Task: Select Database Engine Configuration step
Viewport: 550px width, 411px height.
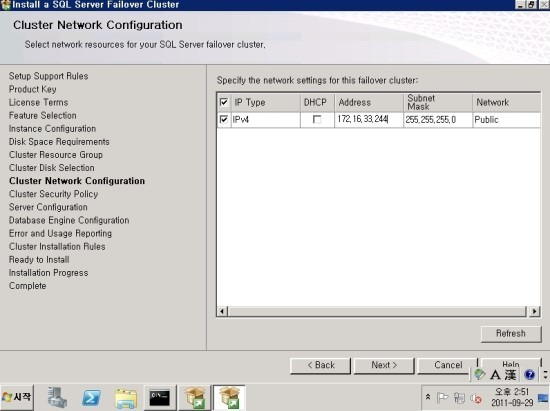Action: point(69,220)
